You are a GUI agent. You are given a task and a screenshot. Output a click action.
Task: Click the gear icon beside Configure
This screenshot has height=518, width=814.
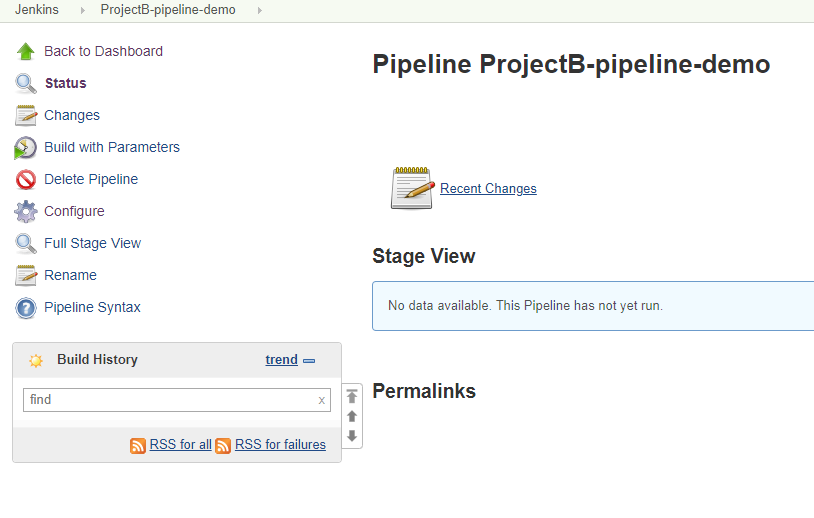(x=25, y=212)
